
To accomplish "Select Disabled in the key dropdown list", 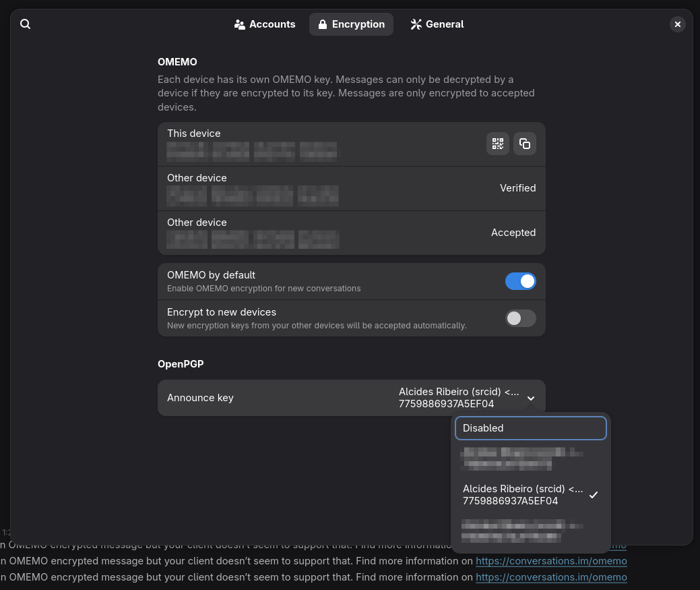I will click(531, 428).
